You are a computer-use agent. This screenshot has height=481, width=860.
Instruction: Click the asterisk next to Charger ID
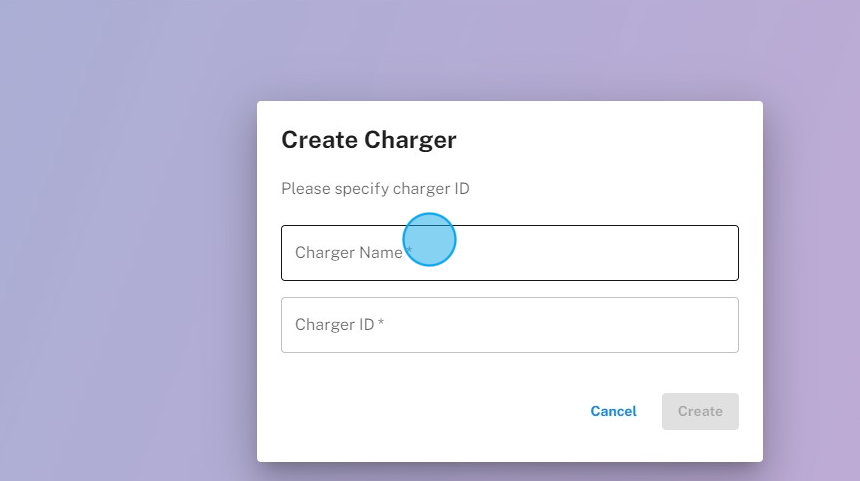(381, 325)
